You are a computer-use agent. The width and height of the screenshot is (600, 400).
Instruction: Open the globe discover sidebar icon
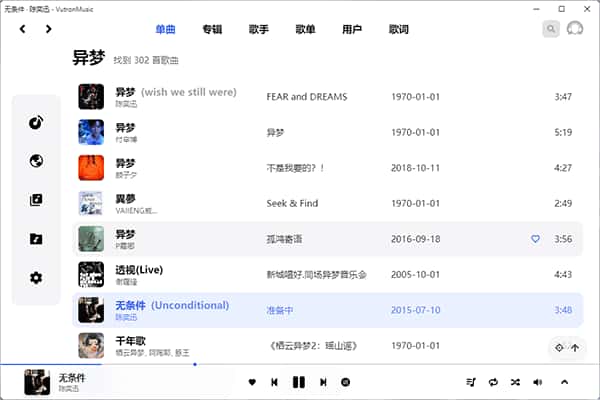click(36, 161)
